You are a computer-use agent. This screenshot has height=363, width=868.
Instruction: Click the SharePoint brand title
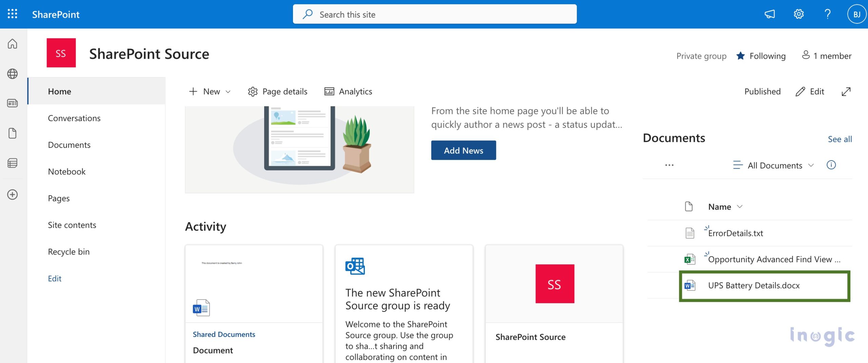coord(56,14)
